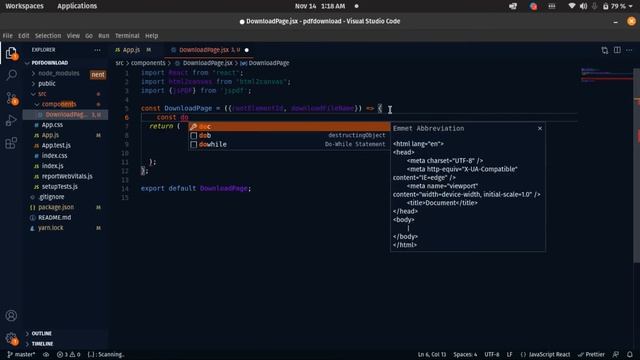
Task: Switch to the DownloadPage.jsx editor tab
Action: tap(209, 50)
